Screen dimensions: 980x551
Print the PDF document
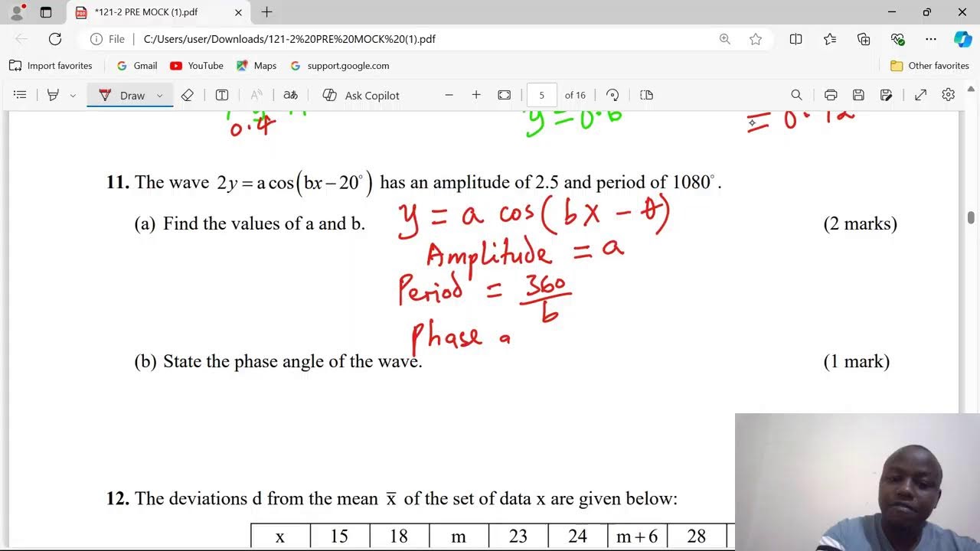coord(831,95)
